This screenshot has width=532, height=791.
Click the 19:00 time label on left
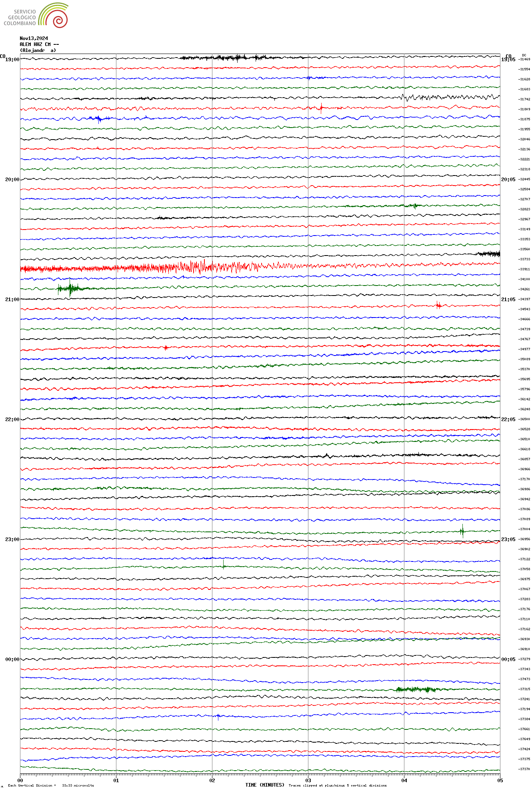click(x=12, y=60)
